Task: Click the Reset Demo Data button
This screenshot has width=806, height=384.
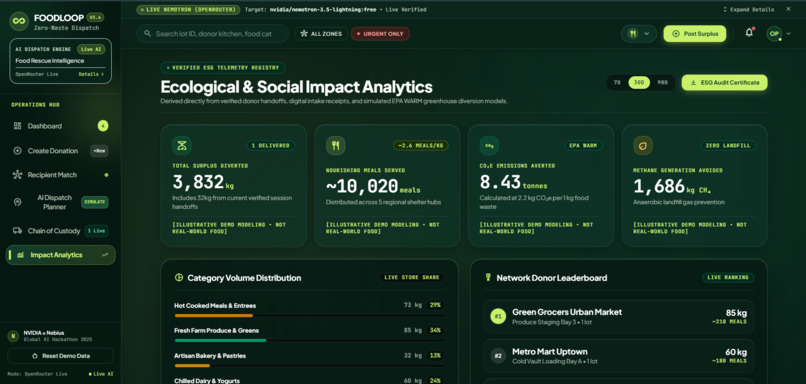Action: coord(61,356)
